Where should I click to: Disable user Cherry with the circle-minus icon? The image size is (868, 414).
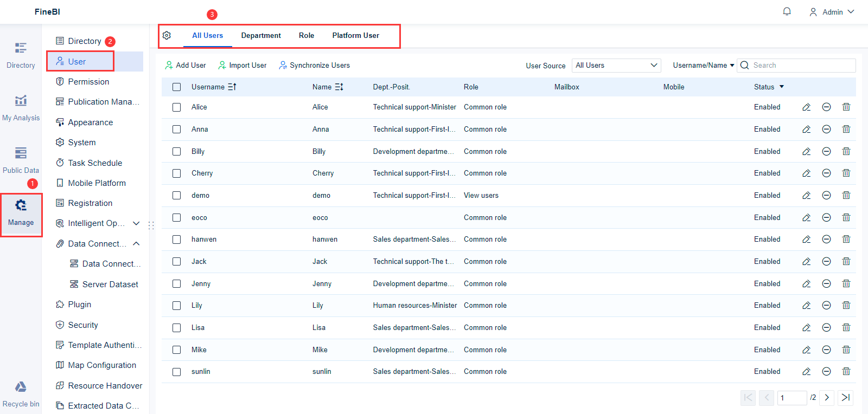pyautogui.click(x=826, y=173)
